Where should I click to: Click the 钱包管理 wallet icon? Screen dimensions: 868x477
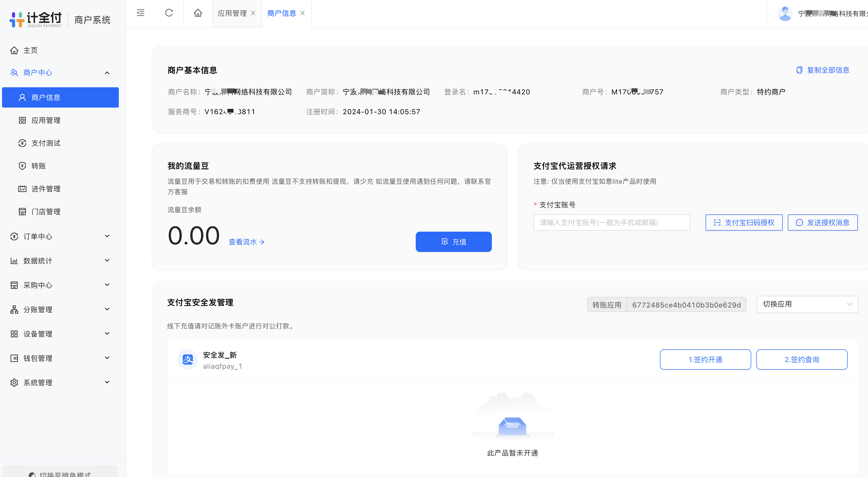tap(14, 358)
